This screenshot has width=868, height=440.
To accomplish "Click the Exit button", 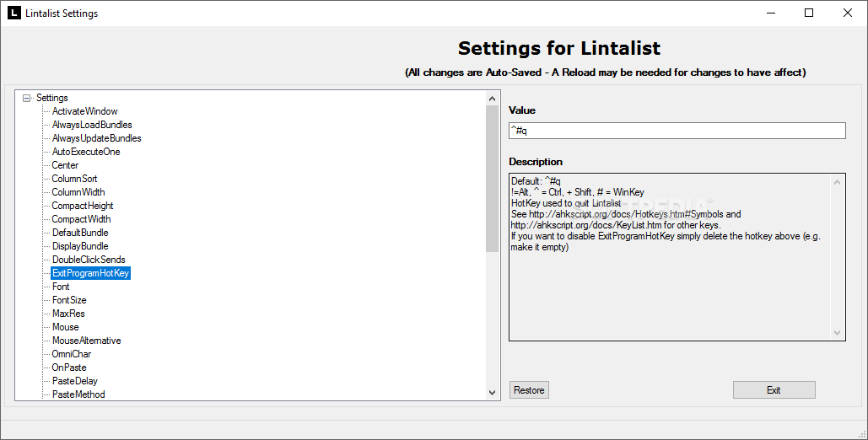I will tap(774, 390).
